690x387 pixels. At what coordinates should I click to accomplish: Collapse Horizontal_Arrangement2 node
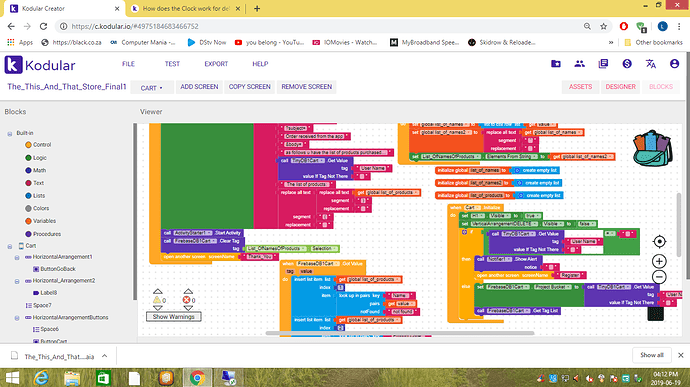(x=17, y=281)
